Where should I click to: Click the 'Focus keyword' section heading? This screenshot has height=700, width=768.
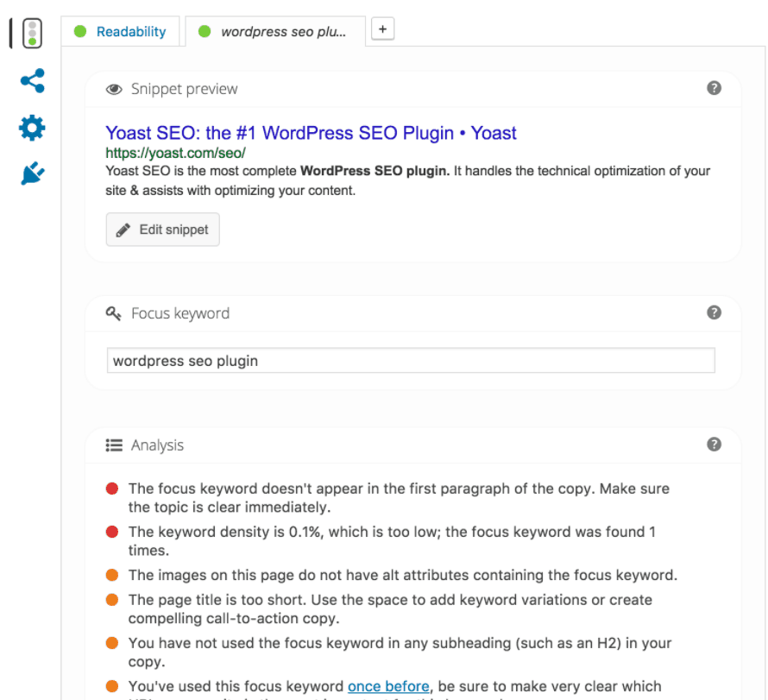coord(180,313)
